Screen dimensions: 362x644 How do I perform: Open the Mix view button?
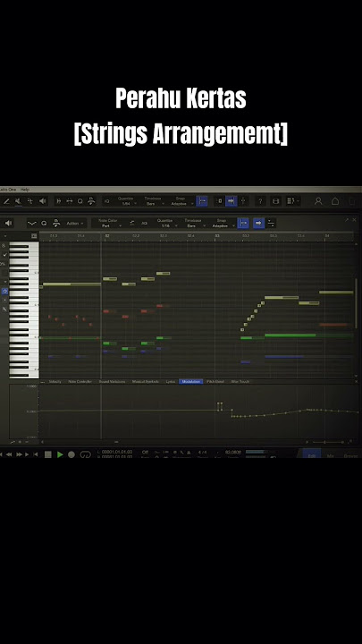[x=331, y=455]
